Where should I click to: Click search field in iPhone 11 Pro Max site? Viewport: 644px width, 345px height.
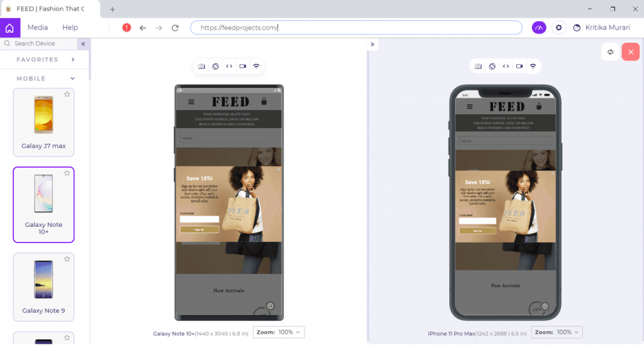(505, 141)
